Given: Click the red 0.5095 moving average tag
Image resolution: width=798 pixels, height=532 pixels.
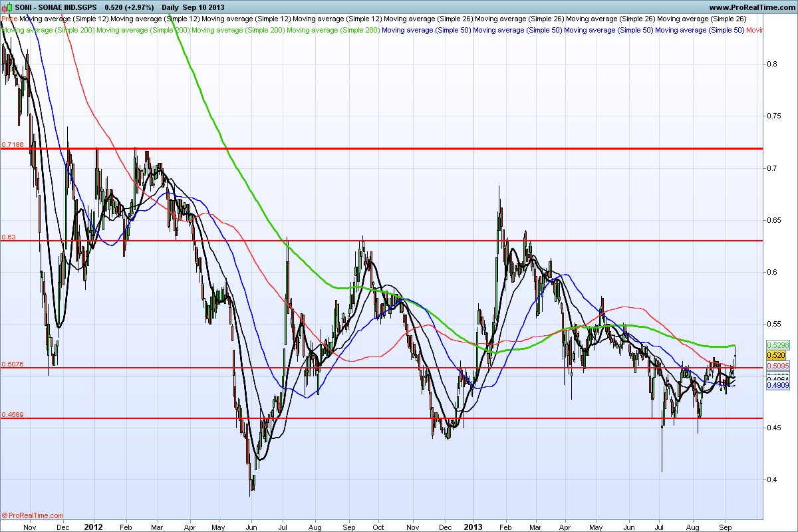Looking at the screenshot, I should point(777,365).
